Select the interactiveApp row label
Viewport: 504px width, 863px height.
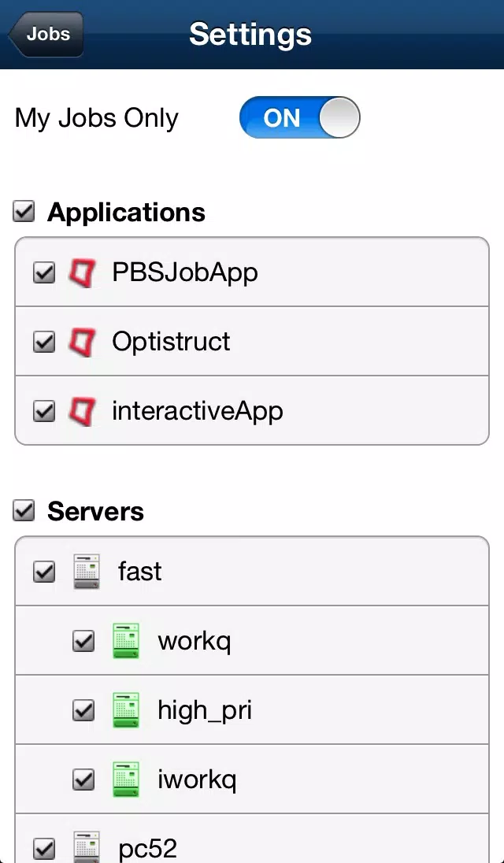click(x=198, y=411)
